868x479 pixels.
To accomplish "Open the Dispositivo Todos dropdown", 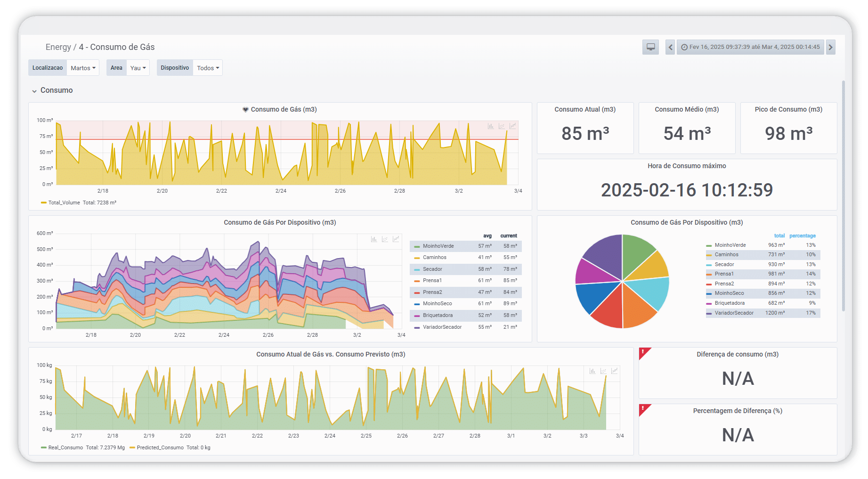I will pyautogui.click(x=208, y=68).
